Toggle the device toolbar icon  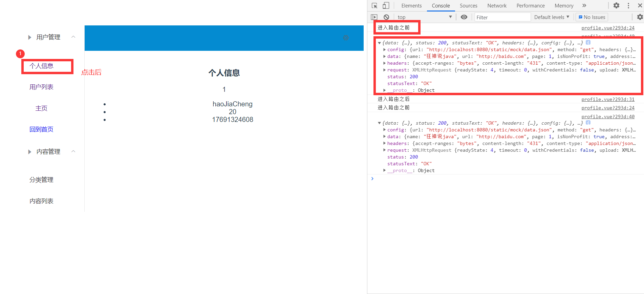click(386, 6)
